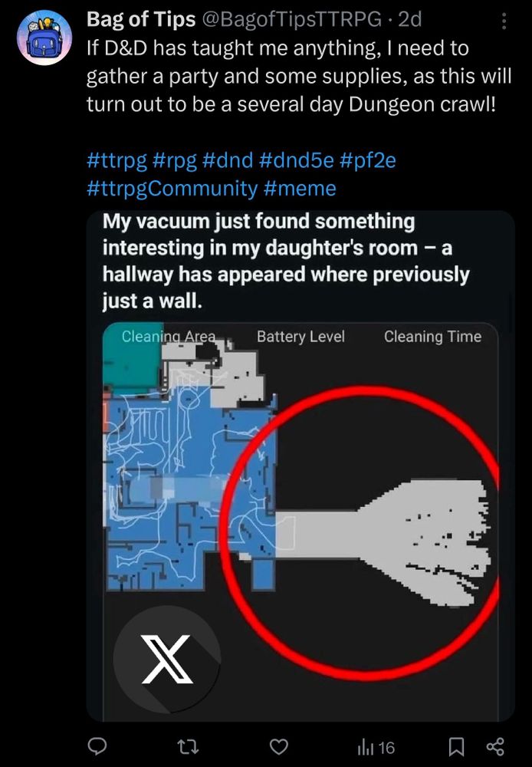Repost this tweet via retweet icon
This screenshot has height=767, width=532.
[187, 746]
